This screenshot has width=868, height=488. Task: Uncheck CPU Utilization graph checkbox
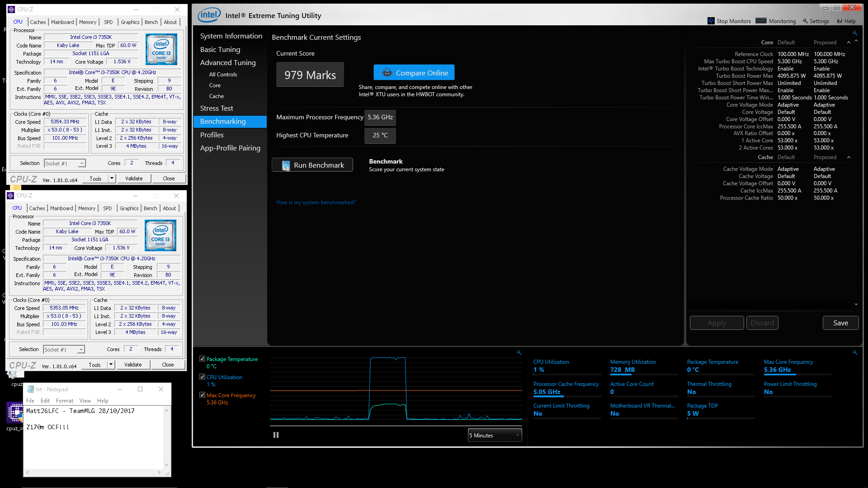tap(202, 377)
